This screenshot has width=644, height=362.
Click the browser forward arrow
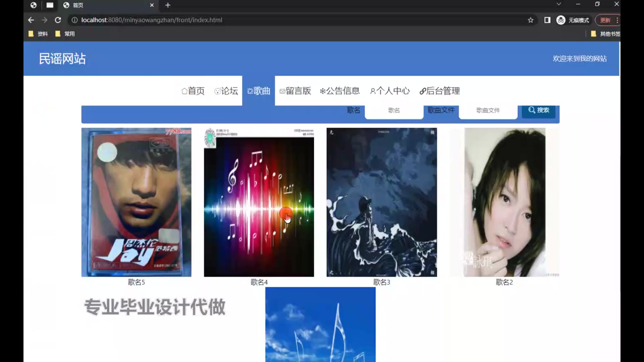(44, 20)
